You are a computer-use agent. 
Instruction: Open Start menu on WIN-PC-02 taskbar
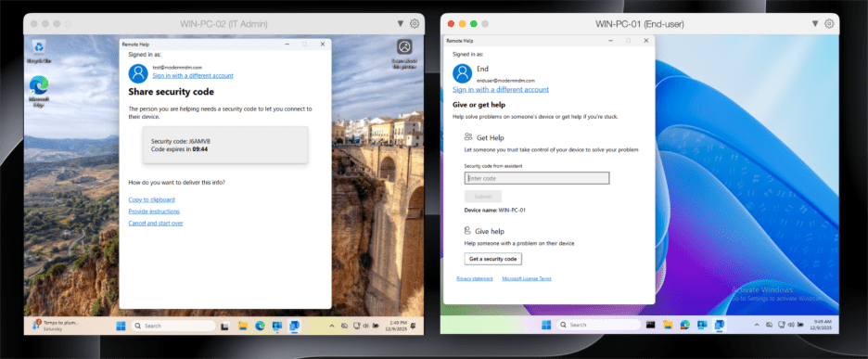coord(121,326)
